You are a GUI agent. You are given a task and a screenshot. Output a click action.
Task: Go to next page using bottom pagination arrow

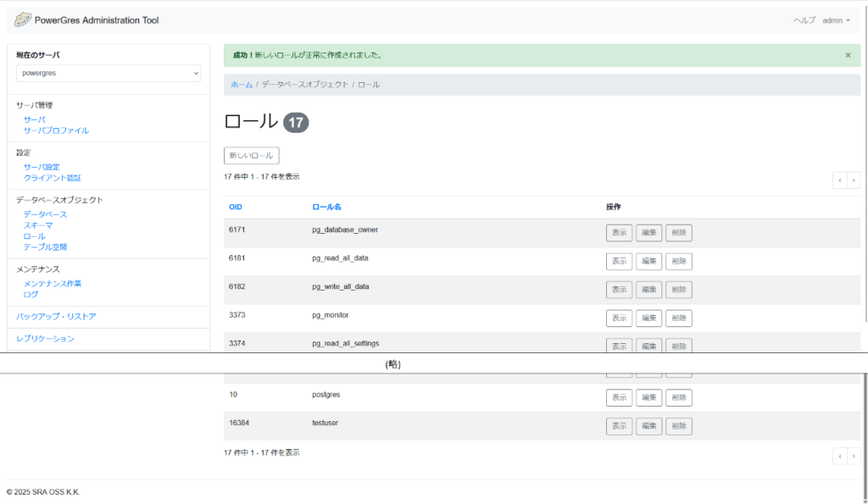point(854,457)
